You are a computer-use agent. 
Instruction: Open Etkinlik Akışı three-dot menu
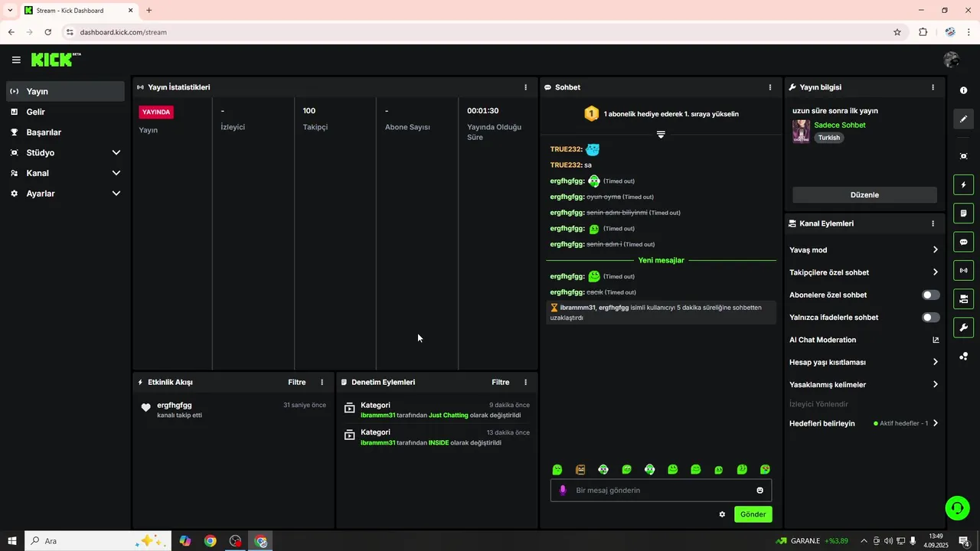tap(322, 382)
